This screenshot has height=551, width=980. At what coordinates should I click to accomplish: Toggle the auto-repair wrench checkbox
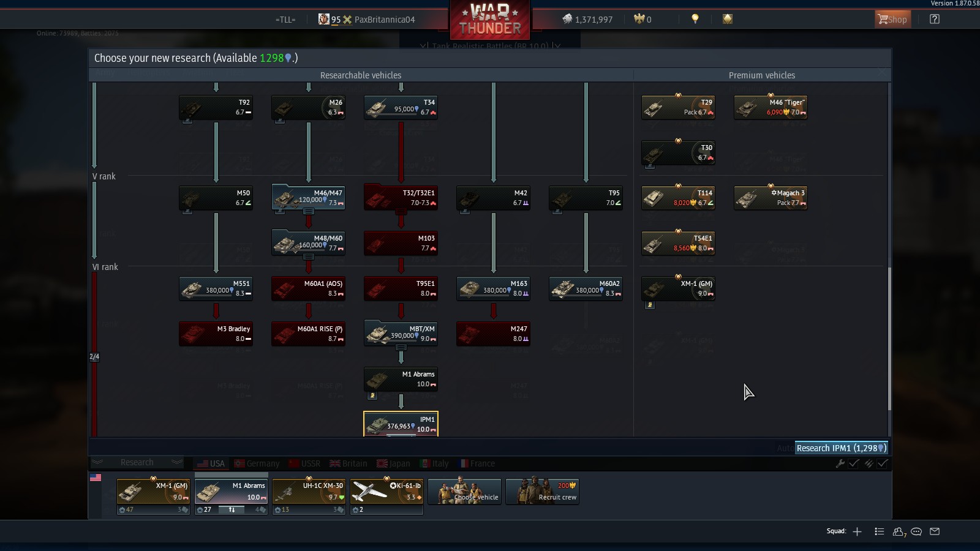853,463
